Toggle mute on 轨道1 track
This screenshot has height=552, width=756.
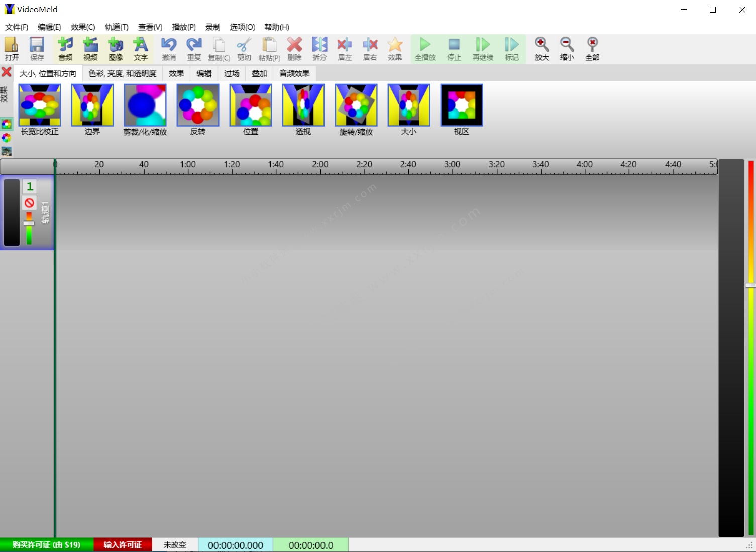(29, 203)
